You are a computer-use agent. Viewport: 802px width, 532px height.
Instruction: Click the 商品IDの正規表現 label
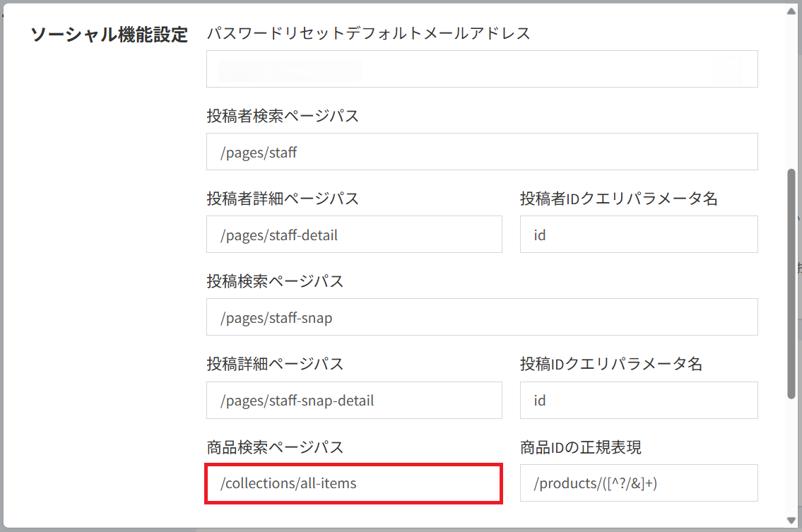[580, 447]
